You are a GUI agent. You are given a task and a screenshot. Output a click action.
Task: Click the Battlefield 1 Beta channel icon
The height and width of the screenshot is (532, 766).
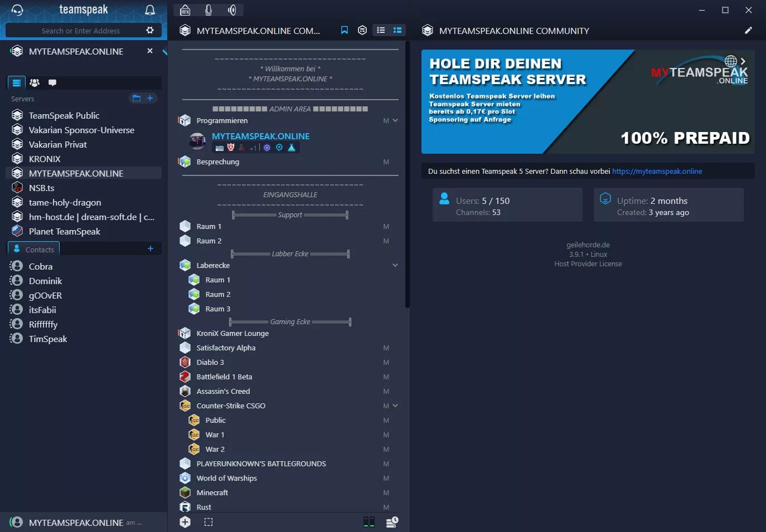pos(185,377)
